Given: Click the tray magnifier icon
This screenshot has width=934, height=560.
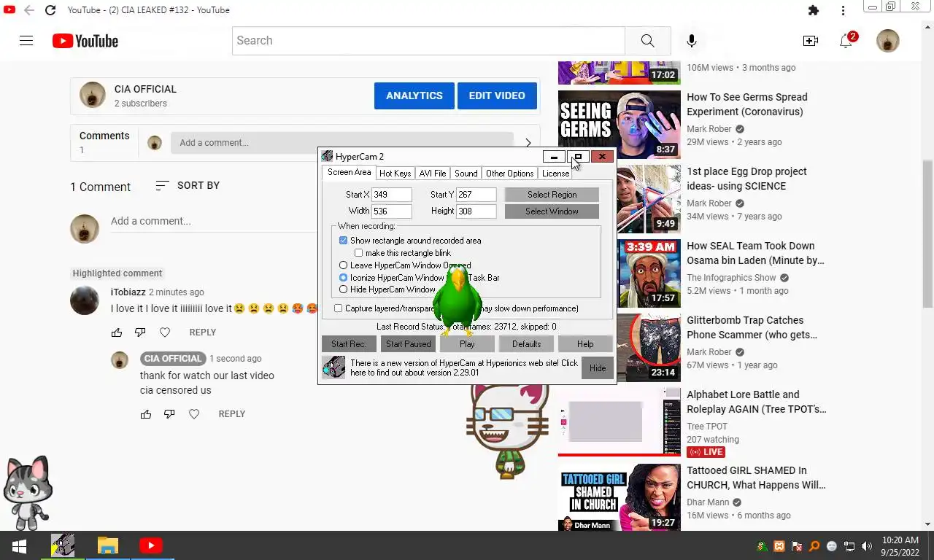Looking at the screenshot, I should click(814, 546).
